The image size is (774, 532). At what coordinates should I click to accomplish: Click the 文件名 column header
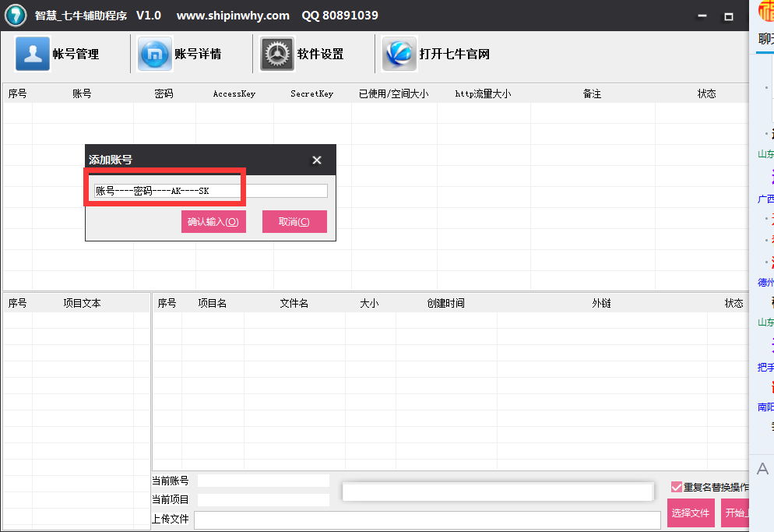coord(294,303)
